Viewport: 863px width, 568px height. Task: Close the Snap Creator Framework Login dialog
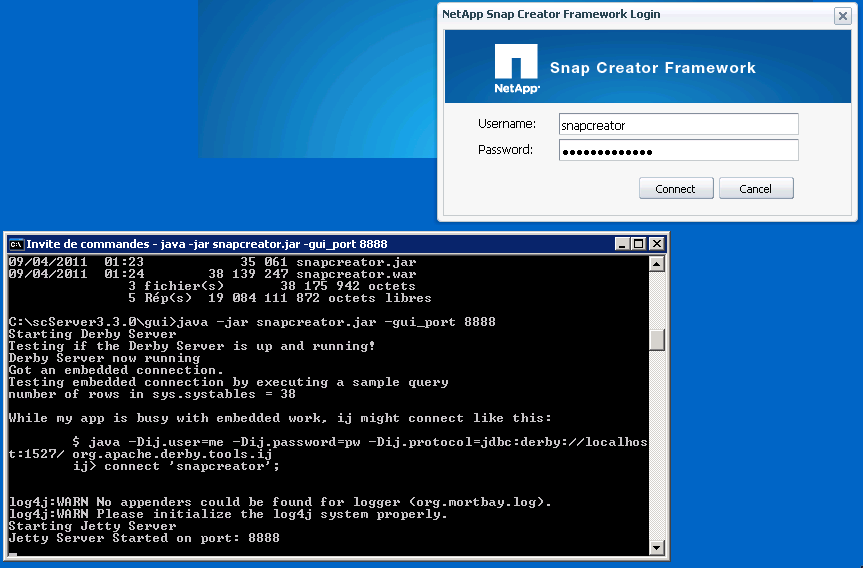click(842, 16)
